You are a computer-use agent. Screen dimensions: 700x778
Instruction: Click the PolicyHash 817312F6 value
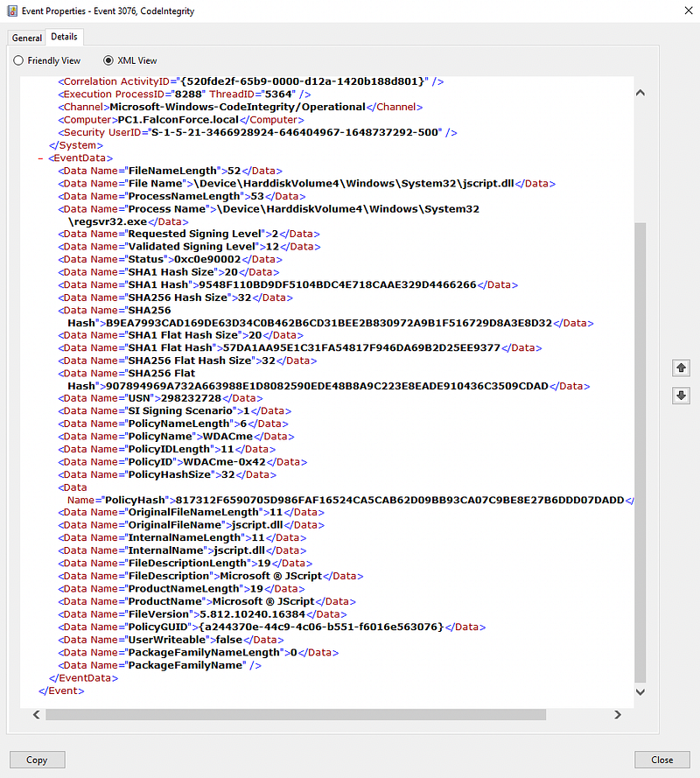(400, 501)
